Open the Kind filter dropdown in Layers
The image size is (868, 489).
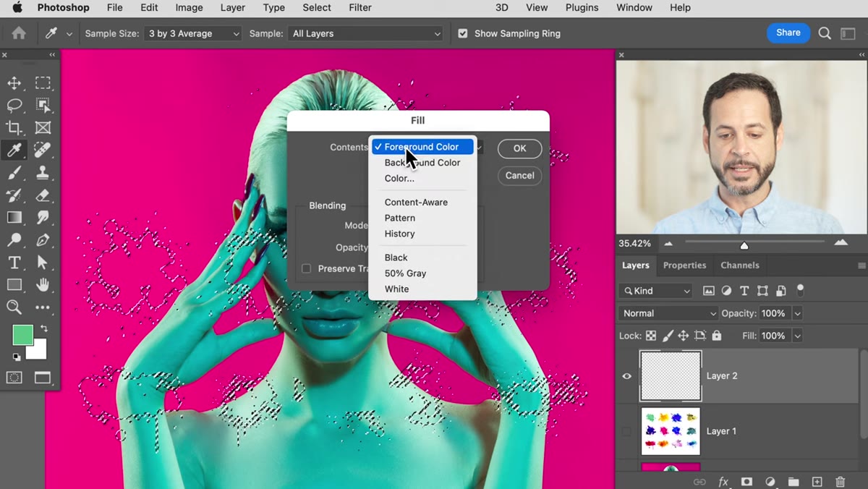[x=656, y=291]
